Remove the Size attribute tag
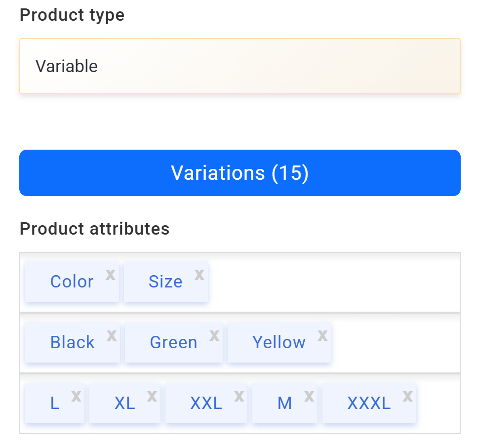Image resolution: width=478 pixels, height=448 pixels. coord(199,275)
